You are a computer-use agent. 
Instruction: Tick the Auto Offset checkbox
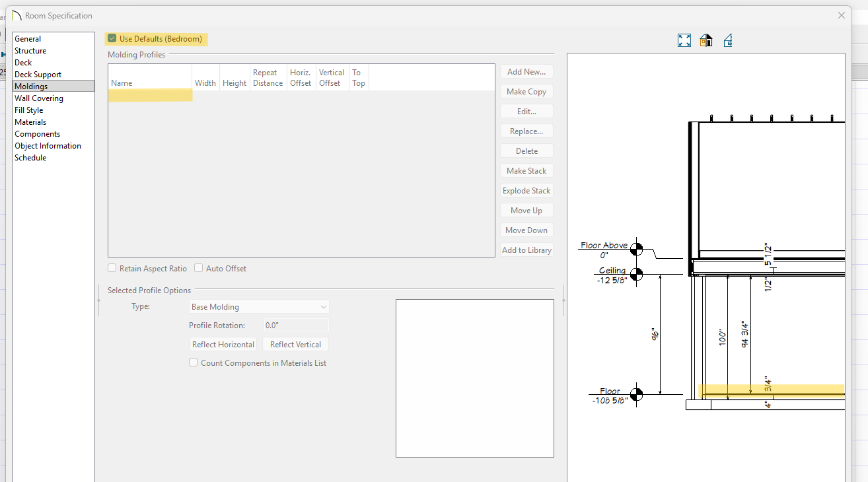(x=199, y=269)
